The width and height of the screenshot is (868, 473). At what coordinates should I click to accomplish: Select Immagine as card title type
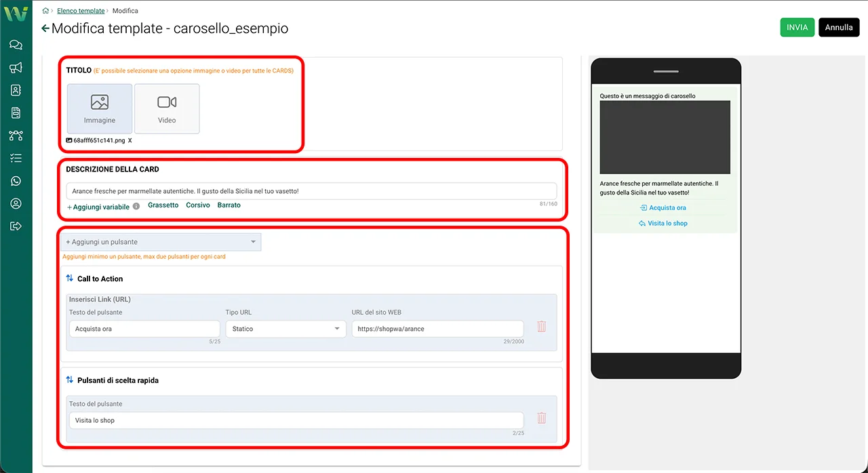(100, 108)
